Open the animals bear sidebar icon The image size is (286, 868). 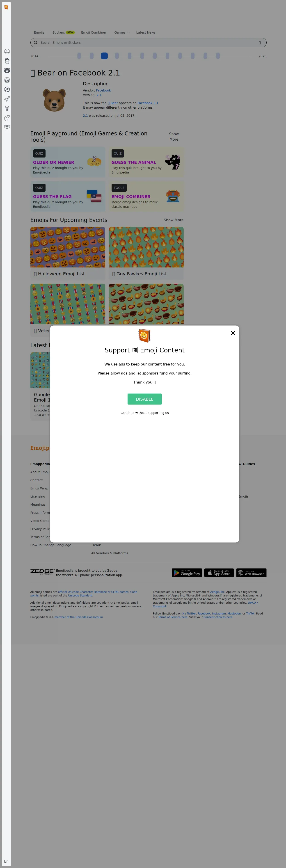(x=7, y=71)
